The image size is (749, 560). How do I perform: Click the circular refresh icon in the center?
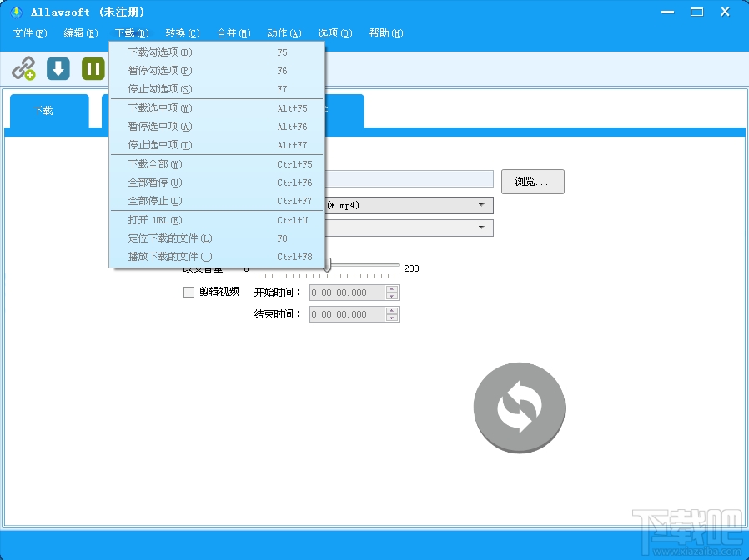pyautogui.click(x=519, y=407)
